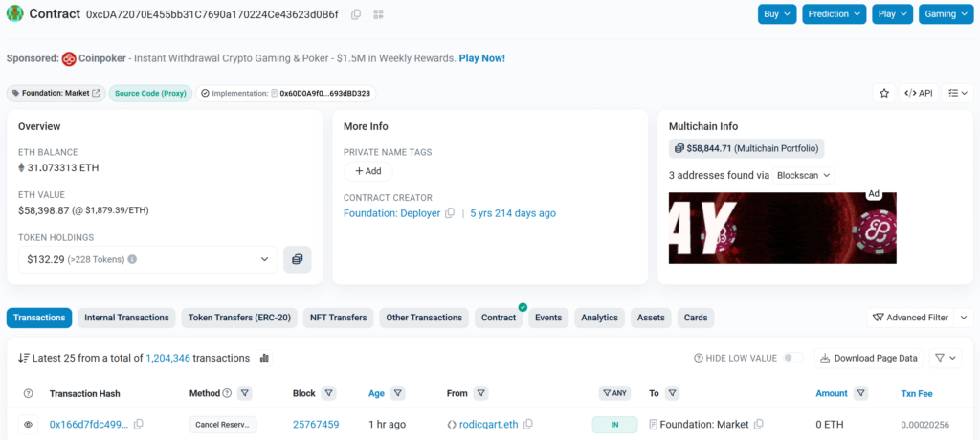The width and height of the screenshot is (980, 440).
Task: Expand the arrow next to Advanced Filter
Action: [964, 318]
